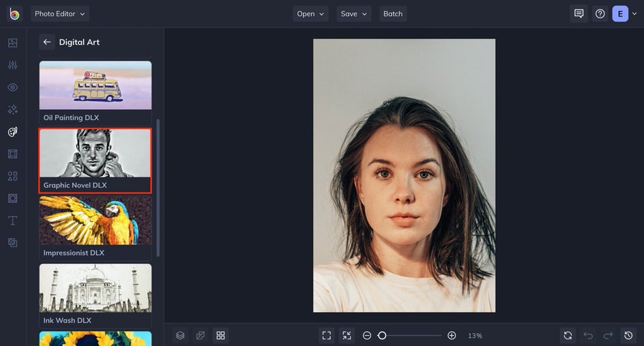
Task: Adjust the zoom slider handle
Action: click(x=382, y=335)
